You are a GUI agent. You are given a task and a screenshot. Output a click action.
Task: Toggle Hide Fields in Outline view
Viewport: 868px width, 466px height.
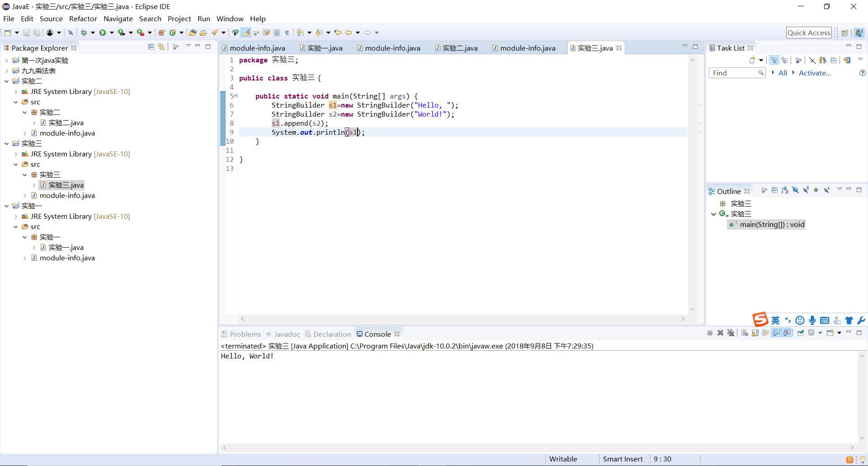point(795,190)
